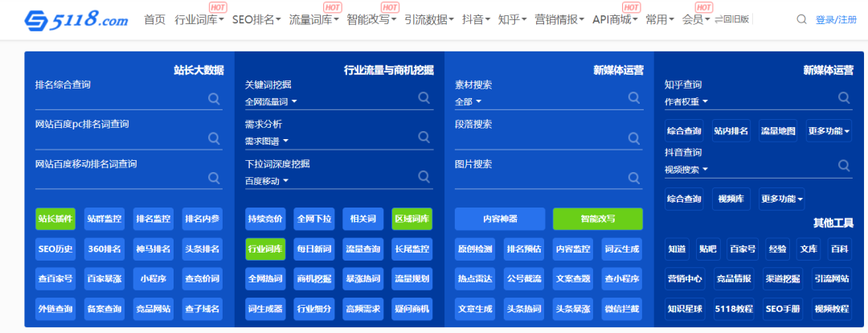Viewport: 868px width, 333px height.
Task: Click search icon for 需求分析
Action: click(424, 137)
